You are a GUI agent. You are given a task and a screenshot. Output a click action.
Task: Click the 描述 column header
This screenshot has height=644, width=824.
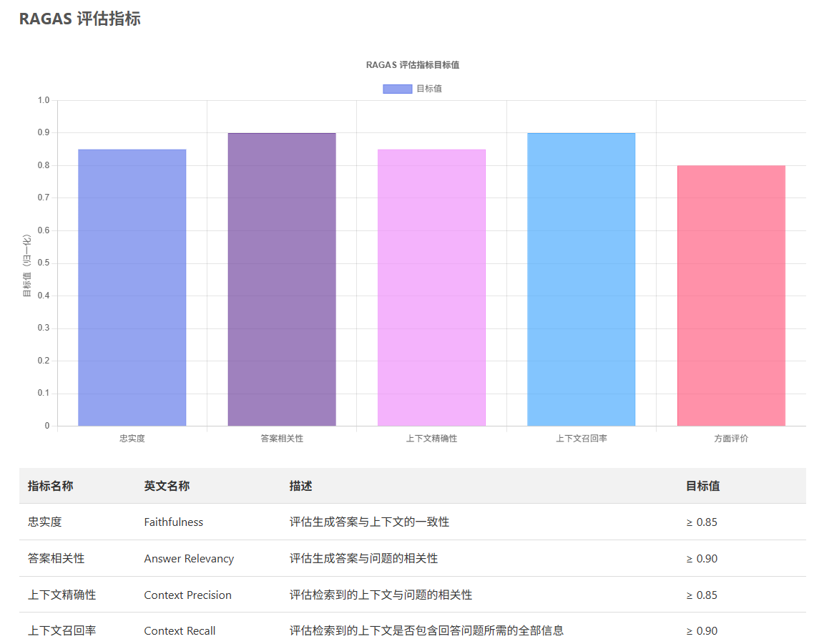pos(300,486)
